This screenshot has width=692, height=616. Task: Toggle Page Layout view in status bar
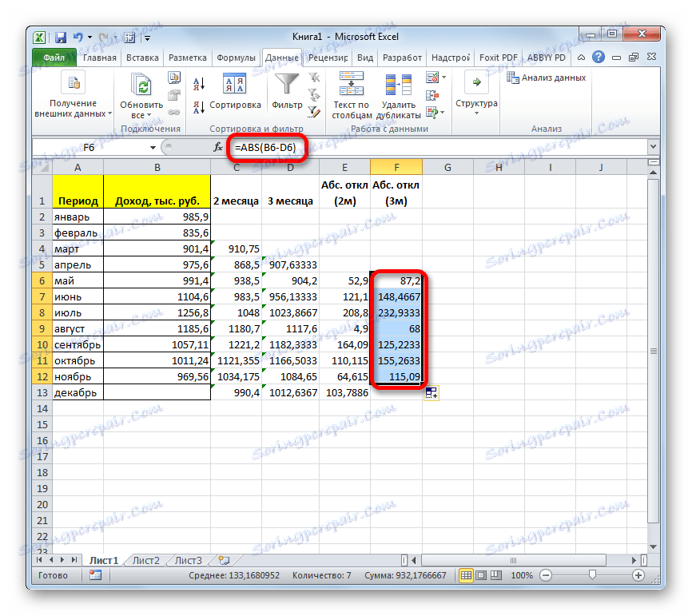point(480,574)
